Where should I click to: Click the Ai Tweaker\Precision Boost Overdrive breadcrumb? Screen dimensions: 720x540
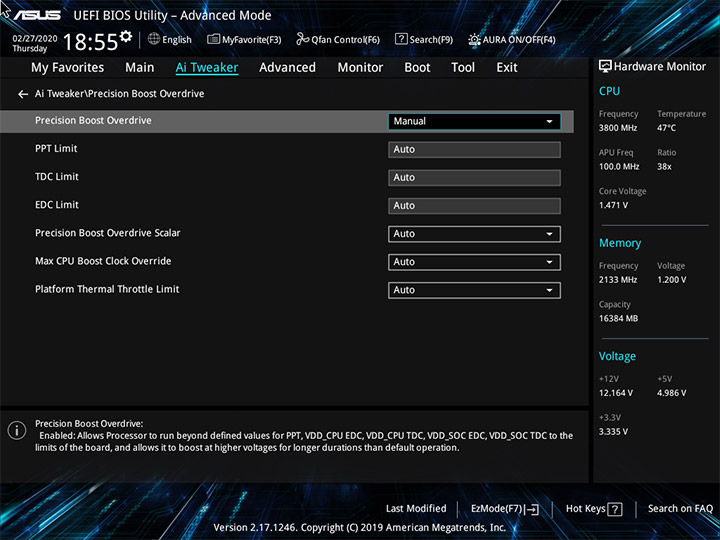coord(119,94)
